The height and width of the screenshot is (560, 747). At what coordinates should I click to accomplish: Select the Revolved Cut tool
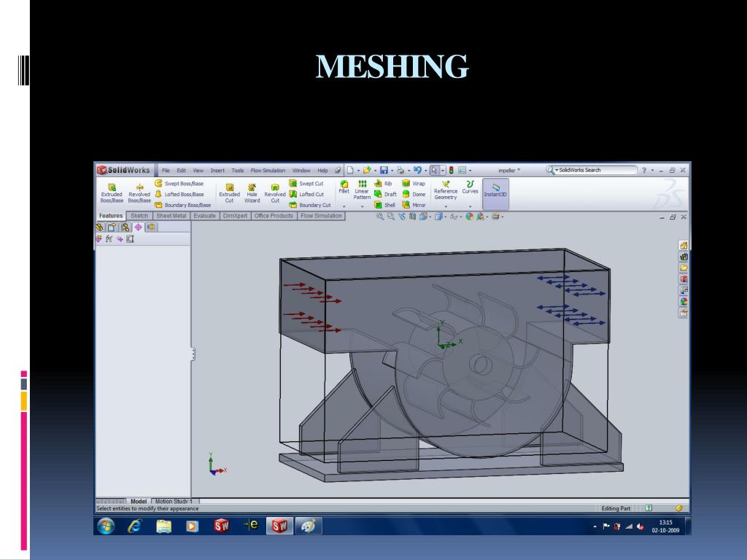(275, 193)
